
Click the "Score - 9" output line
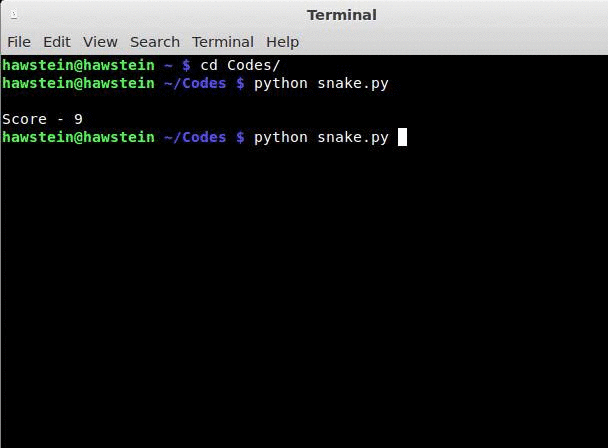point(43,119)
